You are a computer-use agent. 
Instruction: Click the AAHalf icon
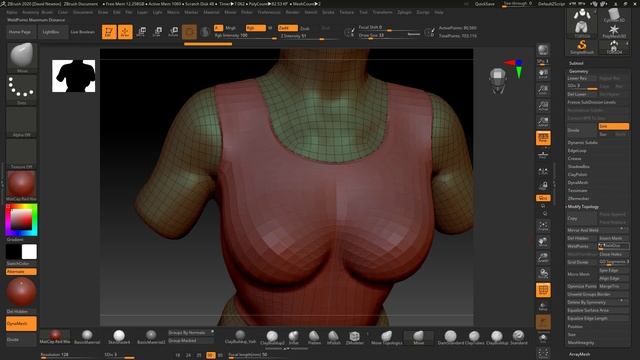pos(543,122)
